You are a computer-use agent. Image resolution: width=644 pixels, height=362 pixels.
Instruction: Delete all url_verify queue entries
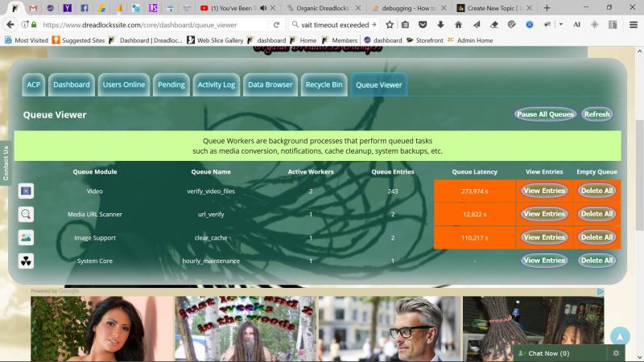pyautogui.click(x=597, y=214)
